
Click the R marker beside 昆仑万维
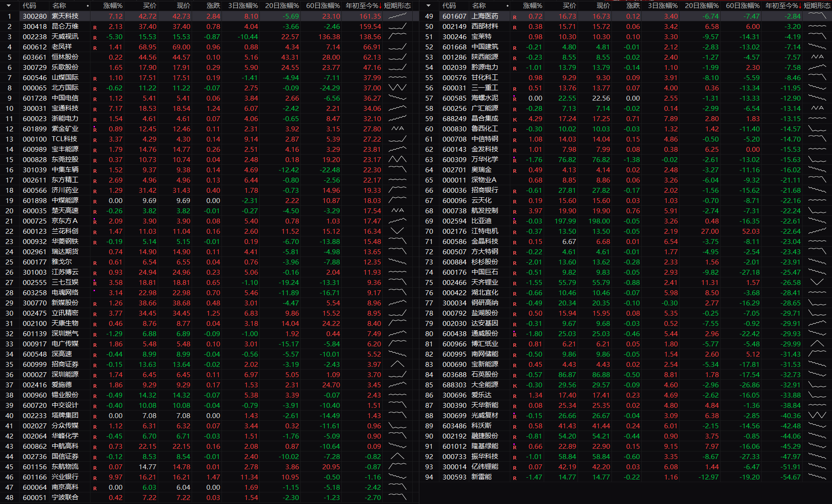(x=95, y=27)
